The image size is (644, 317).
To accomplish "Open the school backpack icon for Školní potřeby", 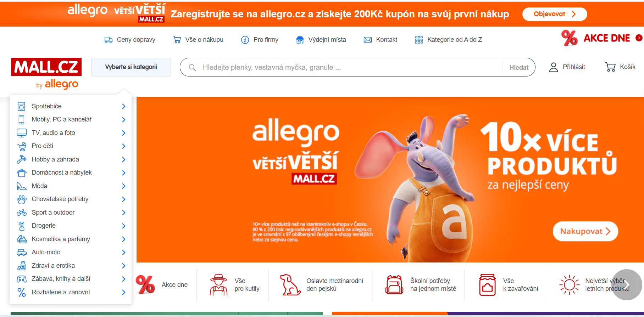I will [394, 284].
